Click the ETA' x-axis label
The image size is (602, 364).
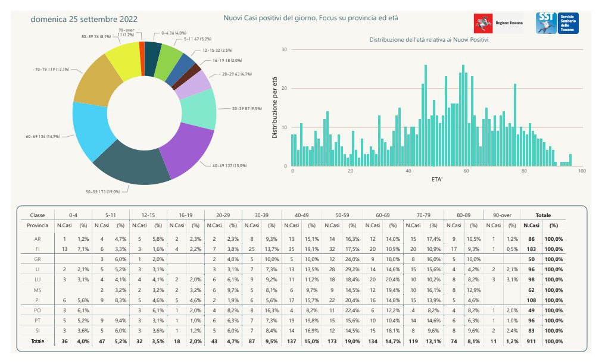pyautogui.click(x=437, y=178)
